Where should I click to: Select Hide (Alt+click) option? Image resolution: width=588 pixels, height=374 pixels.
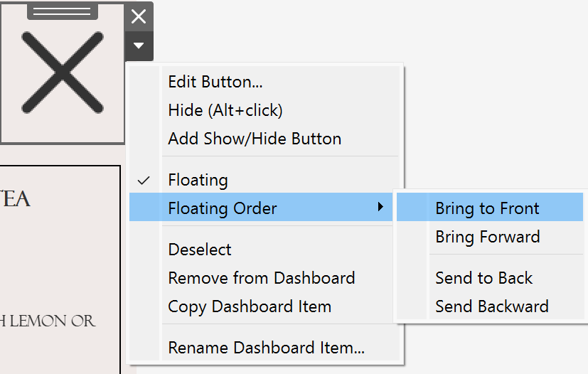coord(225,110)
